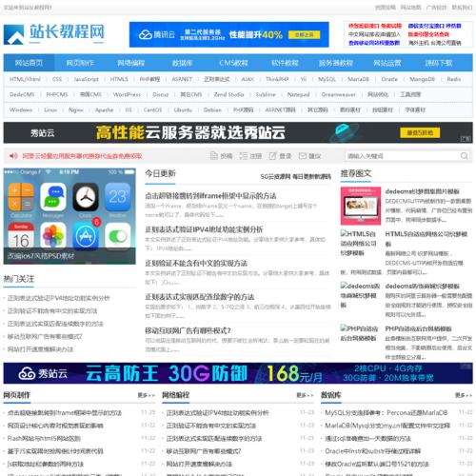Open the 源码下载 navigation tab
The image size is (476, 476).
coord(439,63)
